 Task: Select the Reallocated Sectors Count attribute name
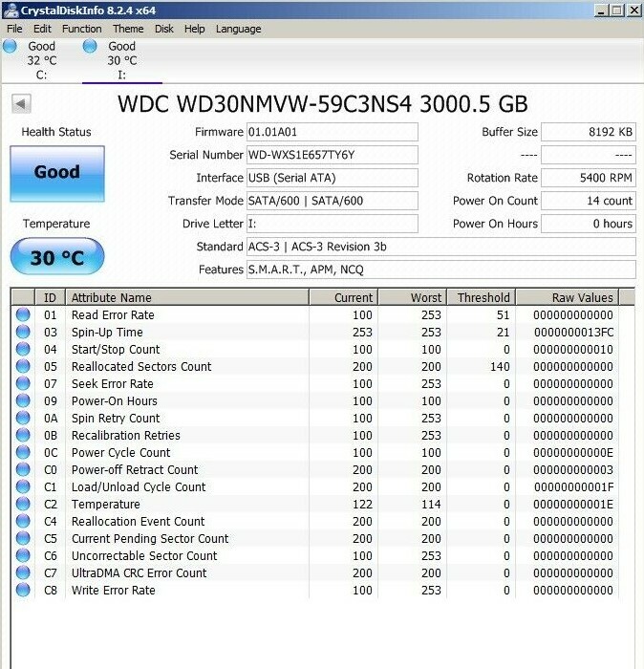pos(141,366)
